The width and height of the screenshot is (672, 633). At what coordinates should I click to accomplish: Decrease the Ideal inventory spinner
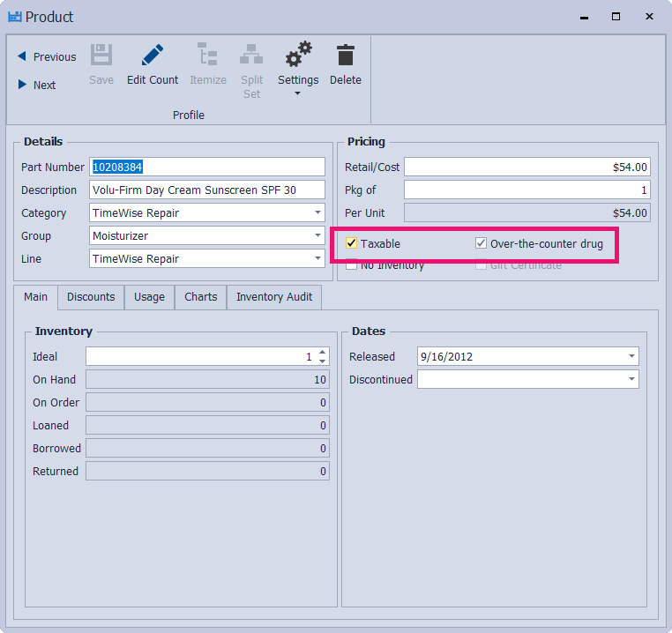pos(322,361)
